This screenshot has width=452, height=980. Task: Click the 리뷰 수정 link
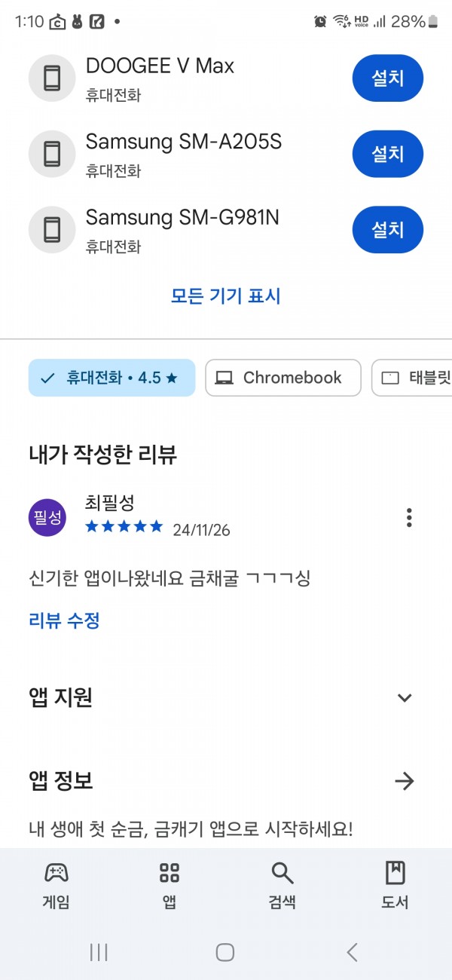(x=64, y=620)
